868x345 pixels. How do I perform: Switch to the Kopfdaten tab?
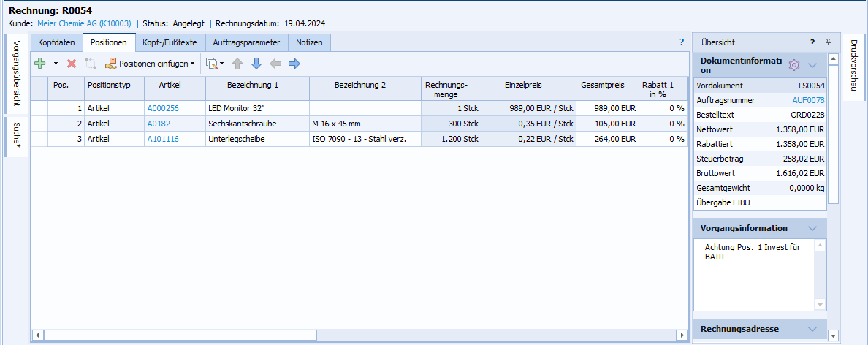coord(56,42)
